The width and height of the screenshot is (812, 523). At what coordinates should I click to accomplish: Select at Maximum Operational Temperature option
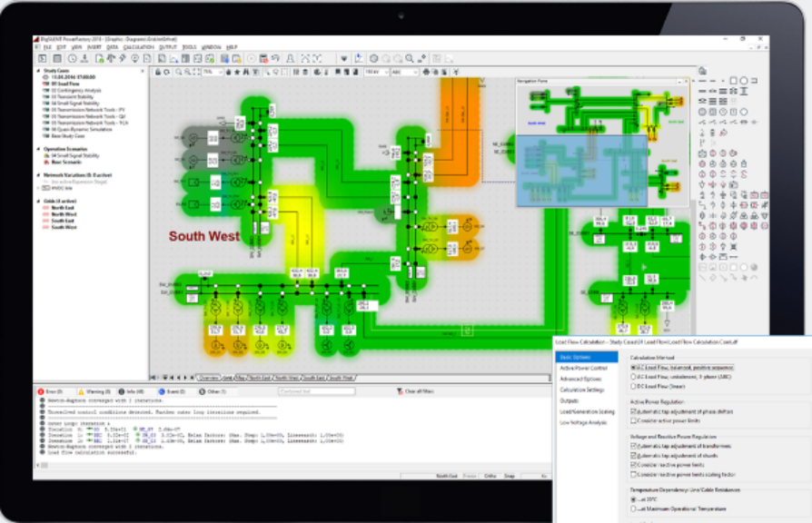[633, 508]
